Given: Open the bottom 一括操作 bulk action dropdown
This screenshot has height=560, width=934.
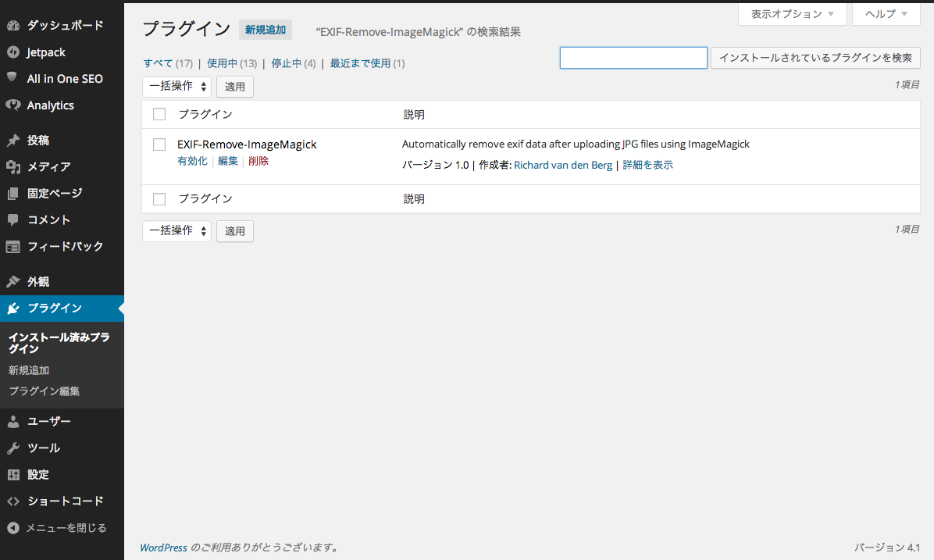Looking at the screenshot, I should click(177, 230).
